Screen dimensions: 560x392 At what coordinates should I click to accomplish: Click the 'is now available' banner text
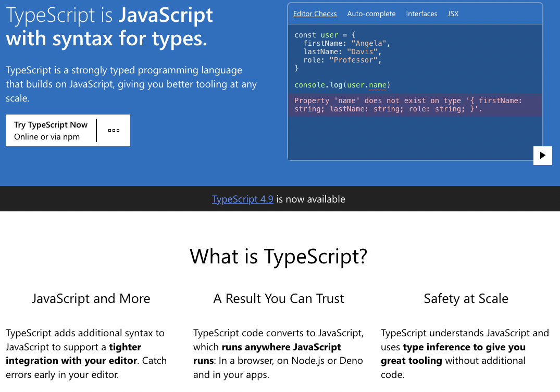pyautogui.click(x=310, y=199)
